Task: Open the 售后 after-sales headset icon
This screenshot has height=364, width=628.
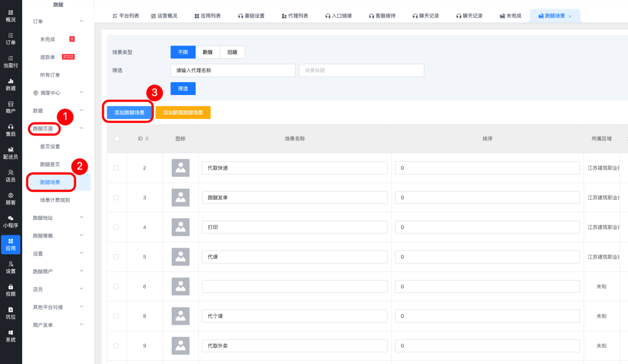Action: click(10, 130)
